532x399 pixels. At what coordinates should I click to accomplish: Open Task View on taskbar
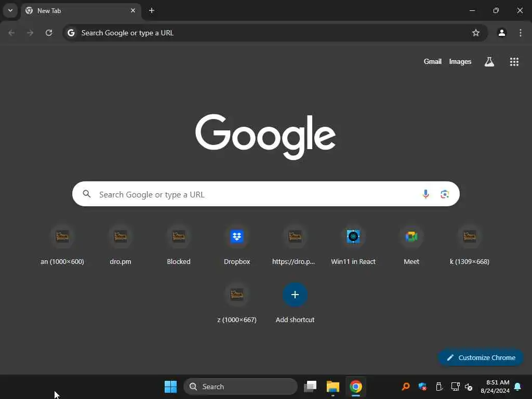pyautogui.click(x=310, y=387)
